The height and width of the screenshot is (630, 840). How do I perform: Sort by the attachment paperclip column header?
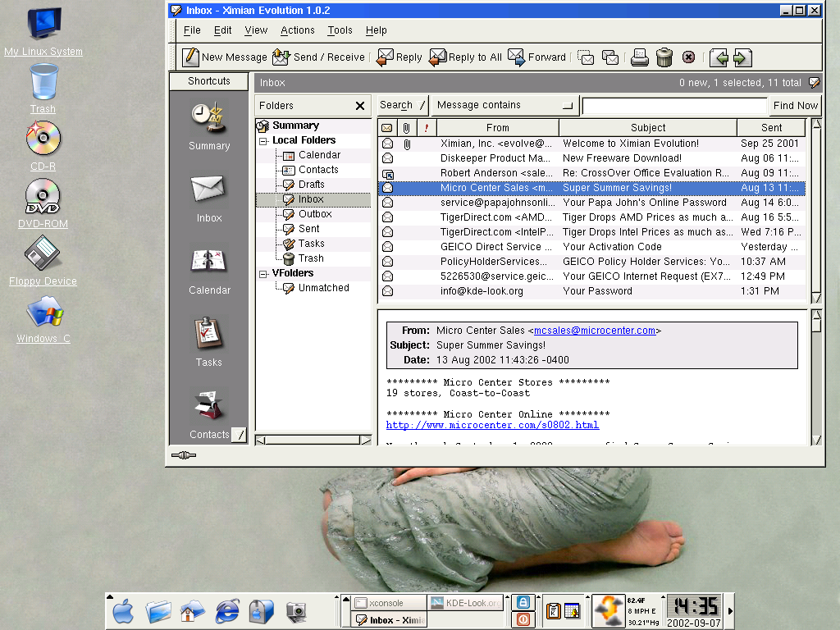click(x=407, y=128)
